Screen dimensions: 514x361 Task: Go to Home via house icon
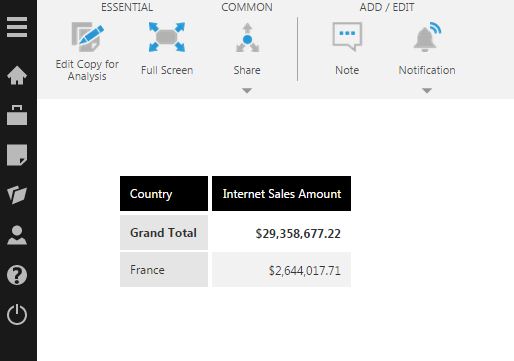coord(17,75)
